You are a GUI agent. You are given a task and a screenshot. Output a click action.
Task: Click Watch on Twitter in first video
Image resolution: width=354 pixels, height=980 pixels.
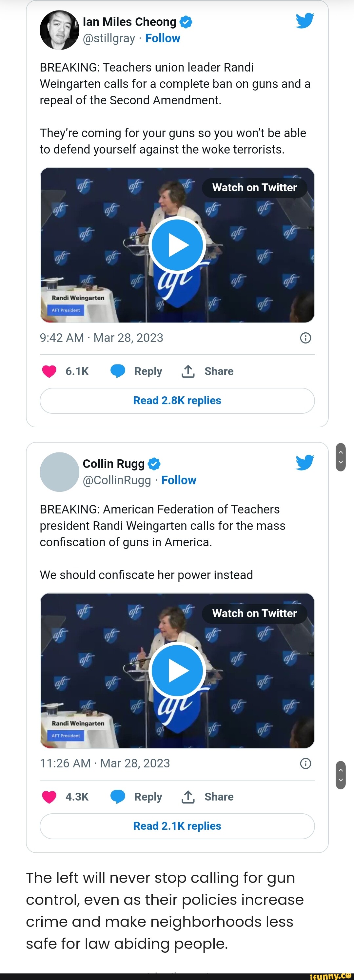[254, 188]
